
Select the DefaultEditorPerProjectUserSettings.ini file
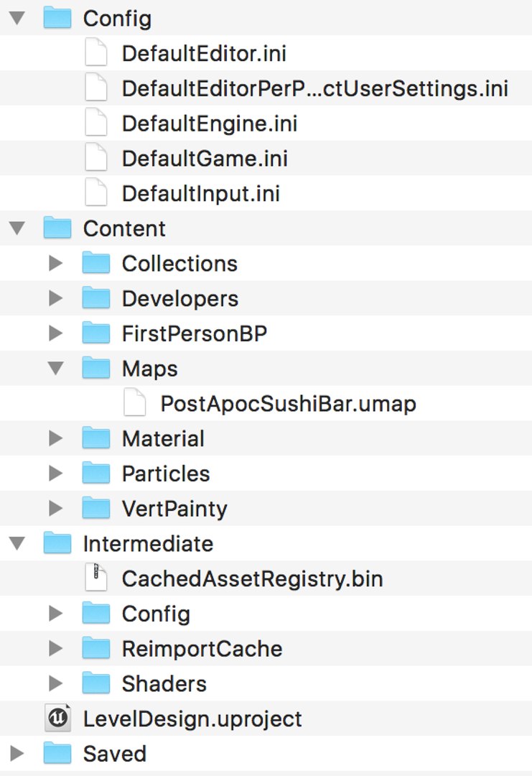[x=314, y=88]
